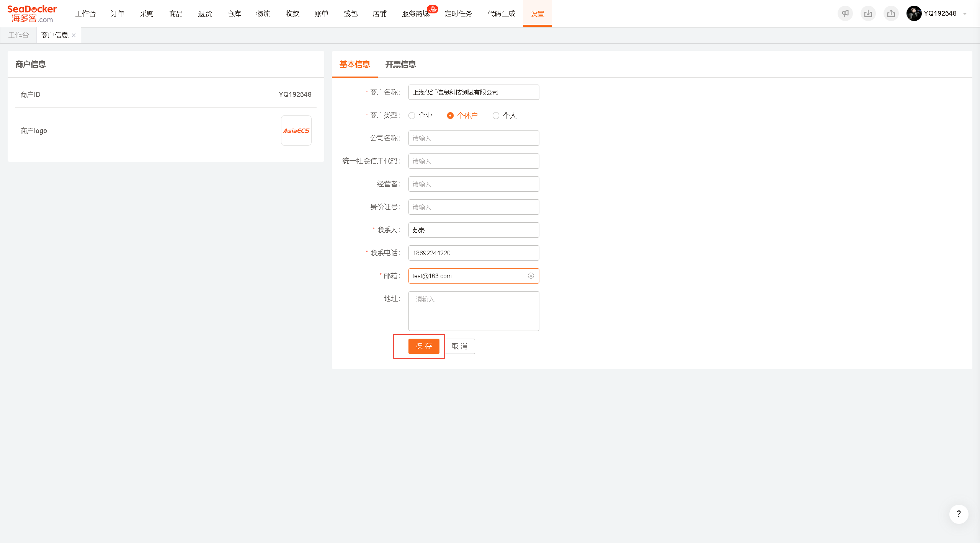This screenshot has height=543, width=980.
Task: Expand the YQ192548 account dropdown arrow
Action: point(965,14)
